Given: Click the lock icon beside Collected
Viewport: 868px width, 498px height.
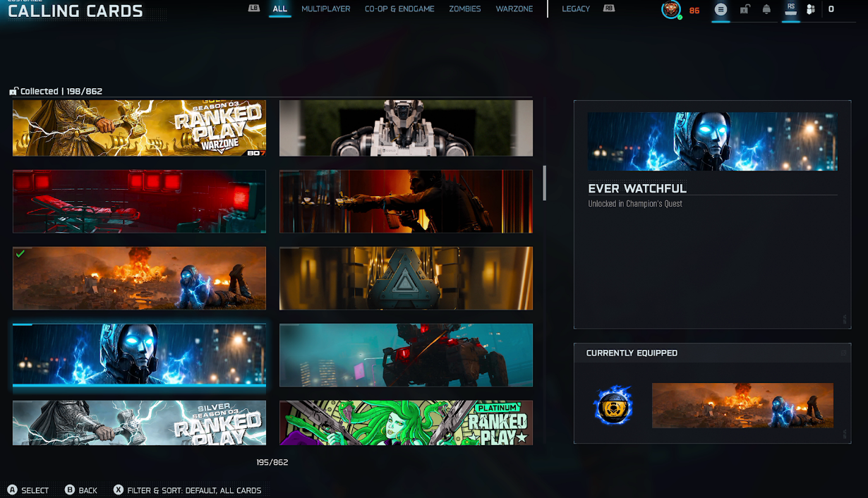Looking at the screenshot, I should [x=13, y=91].
